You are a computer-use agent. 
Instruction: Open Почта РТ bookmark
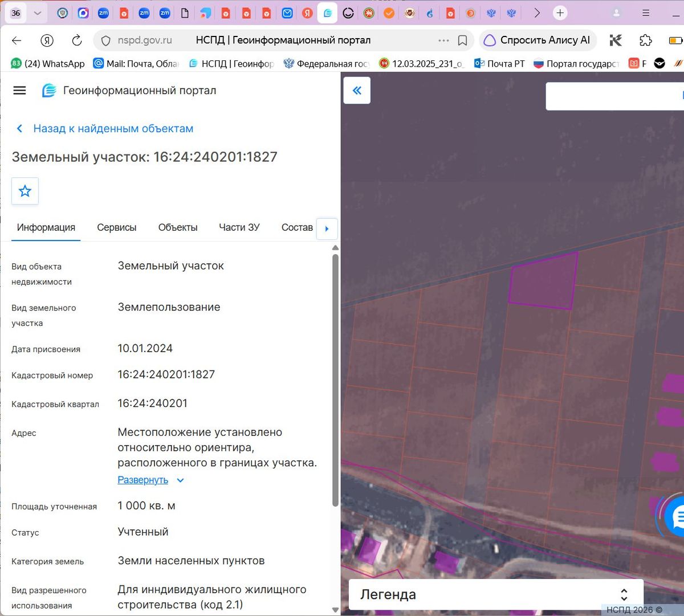[499, 64]
